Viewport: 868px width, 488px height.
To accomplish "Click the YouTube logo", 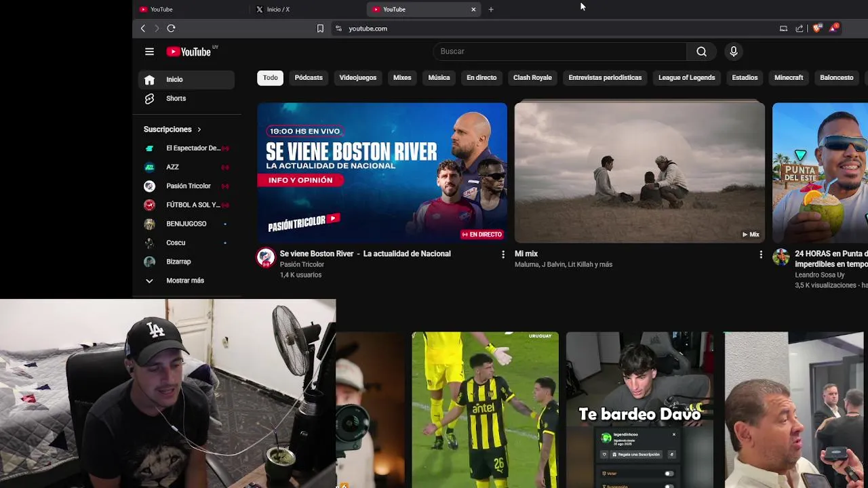I will coord(189,52).
